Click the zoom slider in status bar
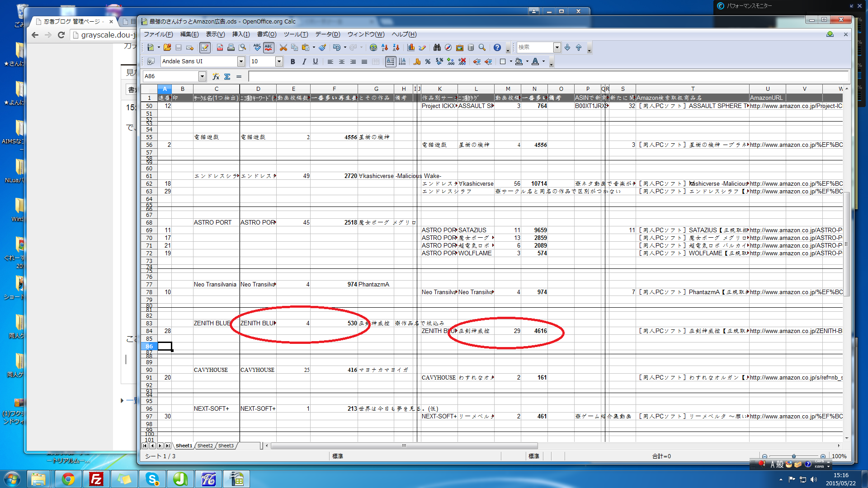The width and height of the screenshot is (868, 488). (x=793, y=456)
